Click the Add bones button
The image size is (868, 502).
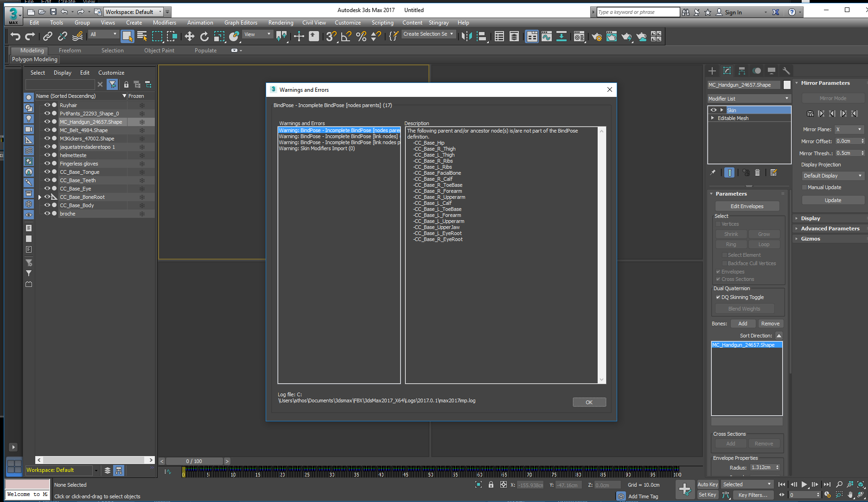[x=743, y=324]
